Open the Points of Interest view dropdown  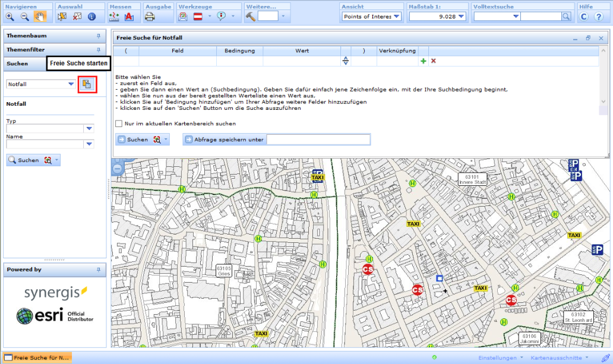[x=397, y=17]
